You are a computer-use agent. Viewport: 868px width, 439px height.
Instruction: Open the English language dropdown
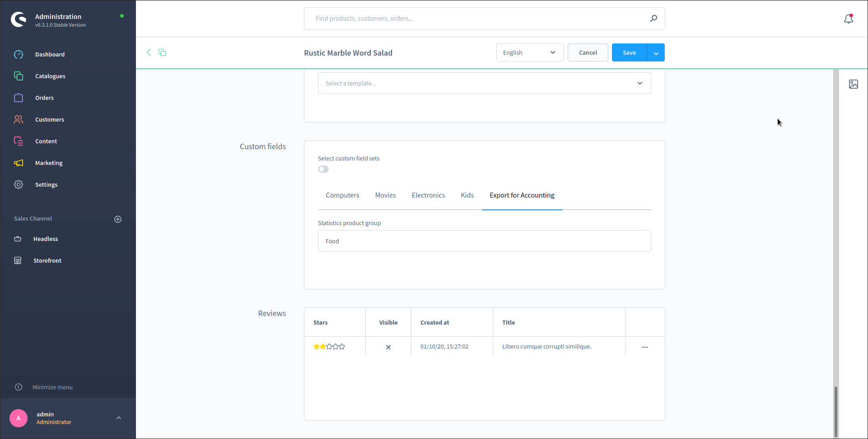tap(530, 52)
